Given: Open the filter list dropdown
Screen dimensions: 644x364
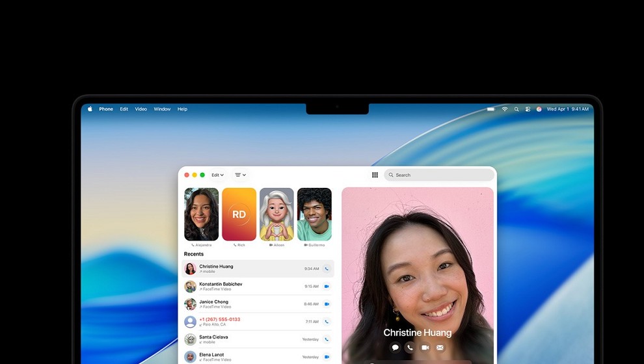Looking at the screenshot, I should [x=240, y=175].
